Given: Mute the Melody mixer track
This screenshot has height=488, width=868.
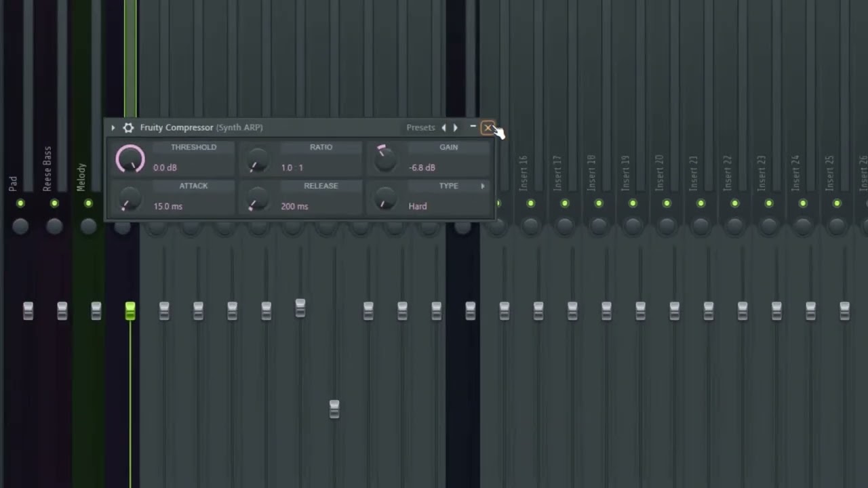Looking at the screenshot, I should tap(88, 203).
